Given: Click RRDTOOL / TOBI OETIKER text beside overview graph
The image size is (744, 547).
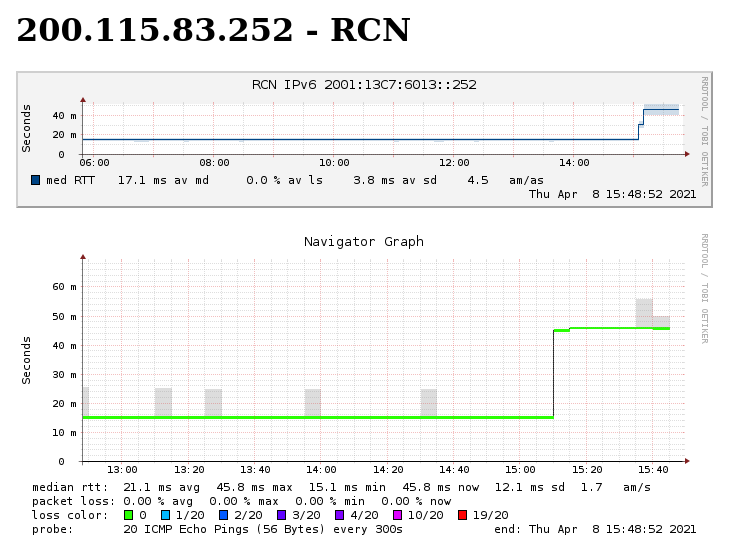Looking at the screenshot, I should pyautogui.click(x=703, y=130).
